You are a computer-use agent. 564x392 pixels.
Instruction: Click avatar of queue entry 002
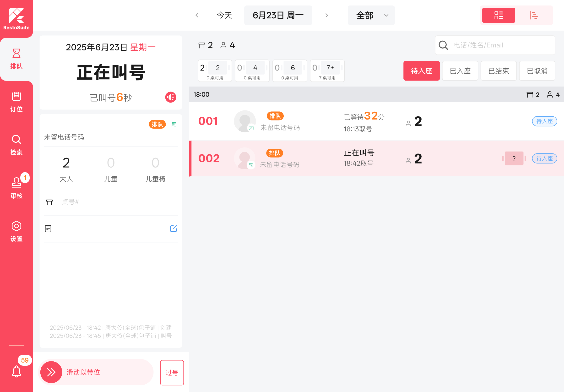245,158
